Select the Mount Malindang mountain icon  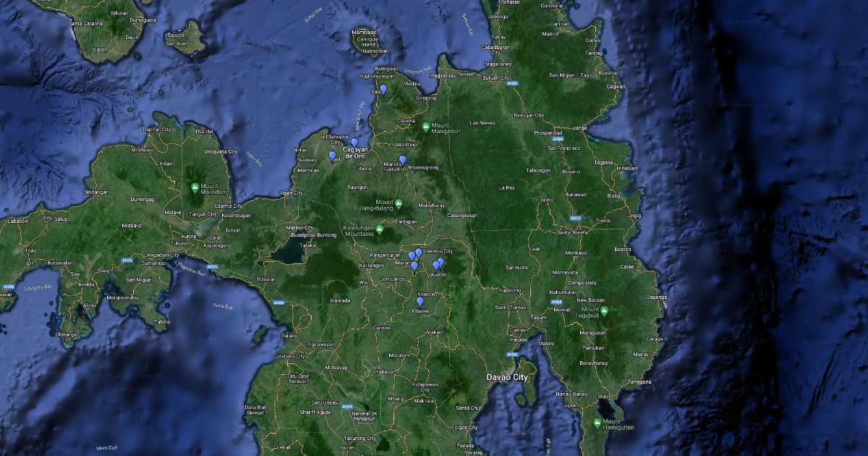click(x=194, y=187)
